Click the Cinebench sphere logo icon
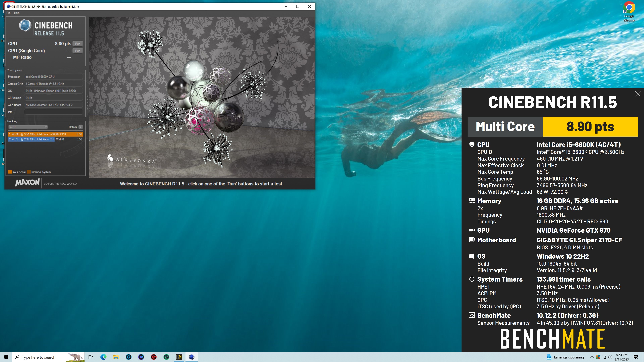 25,26
